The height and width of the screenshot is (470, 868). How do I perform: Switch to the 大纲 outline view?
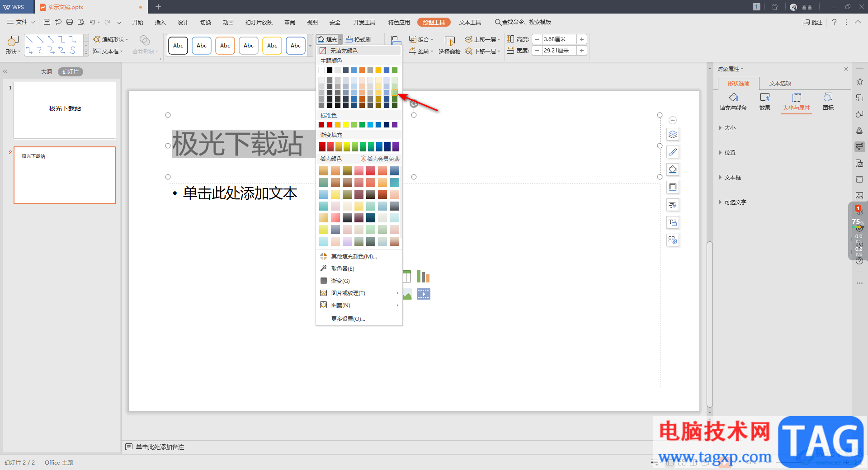click(x=46, y=72)
